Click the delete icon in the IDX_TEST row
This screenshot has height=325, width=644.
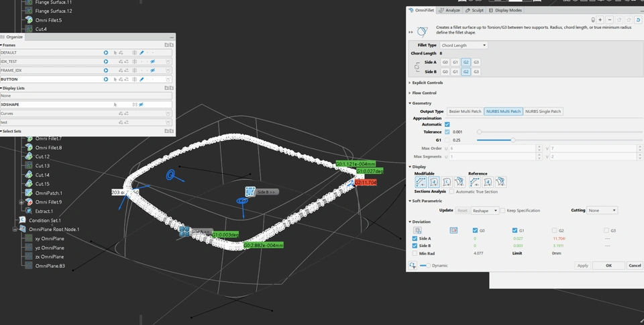[x=168, y=62]
